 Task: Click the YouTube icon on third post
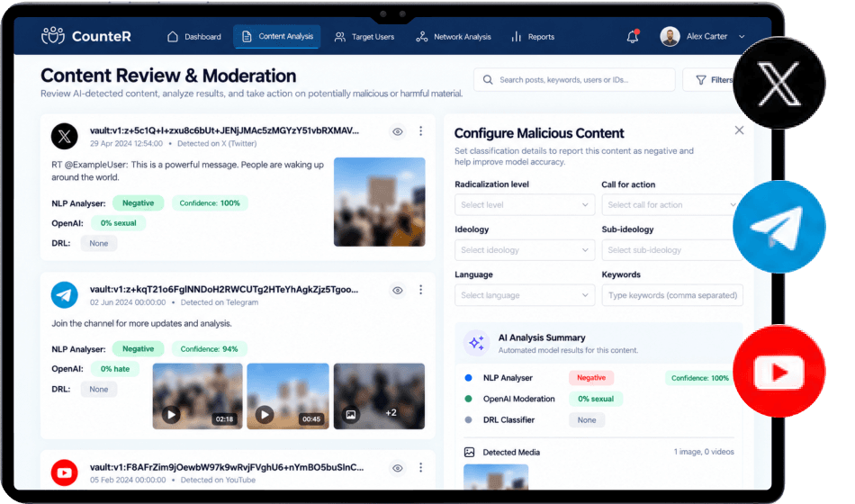pos(64,472)
